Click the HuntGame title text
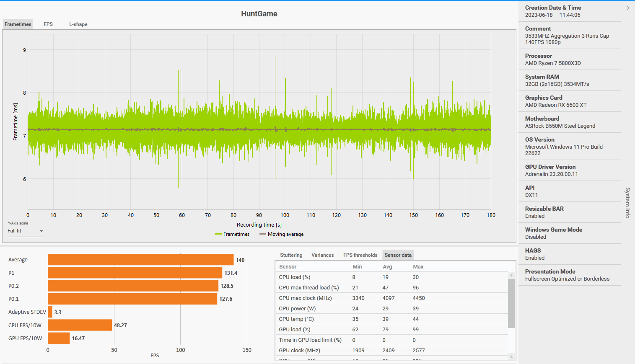 point(259,14)
